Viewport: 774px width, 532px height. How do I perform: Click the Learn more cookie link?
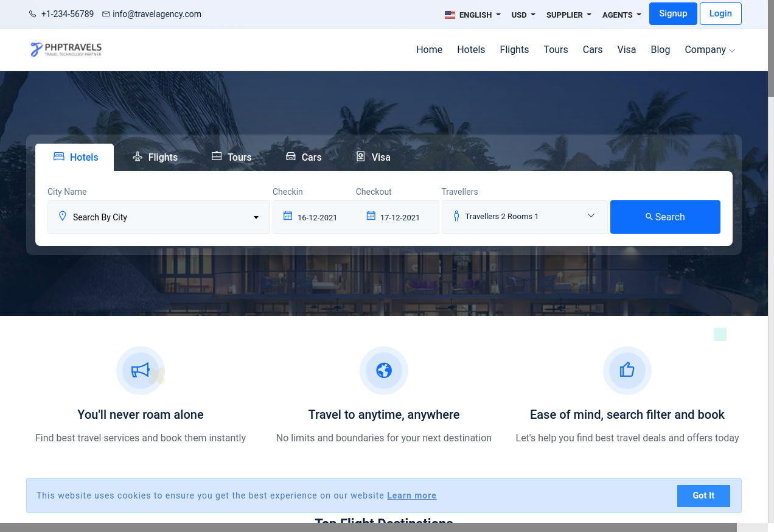[x=411, y=495]
